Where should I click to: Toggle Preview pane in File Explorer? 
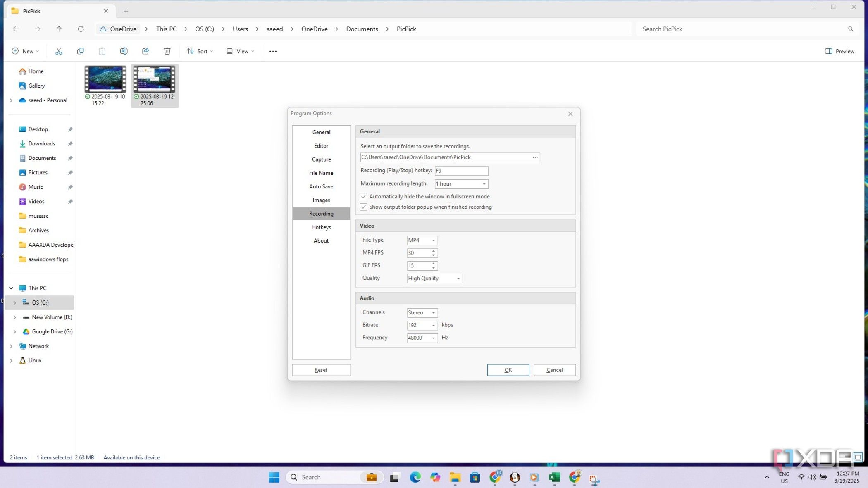[839, 51]
